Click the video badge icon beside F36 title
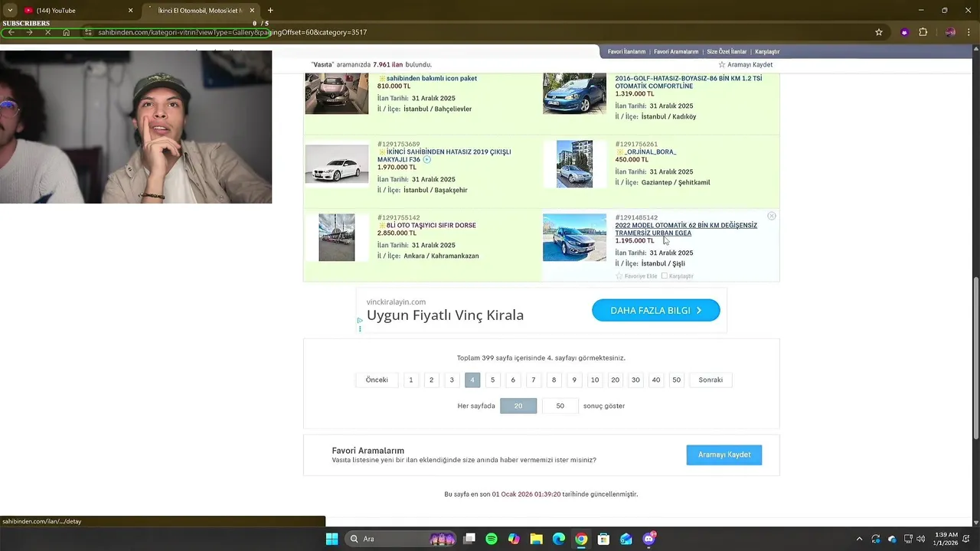 point(427,160)
